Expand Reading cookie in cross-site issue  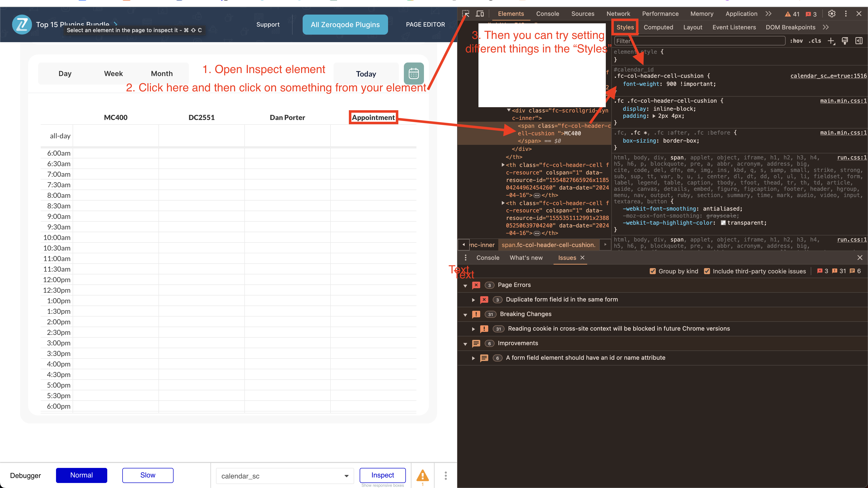(473, 329)
